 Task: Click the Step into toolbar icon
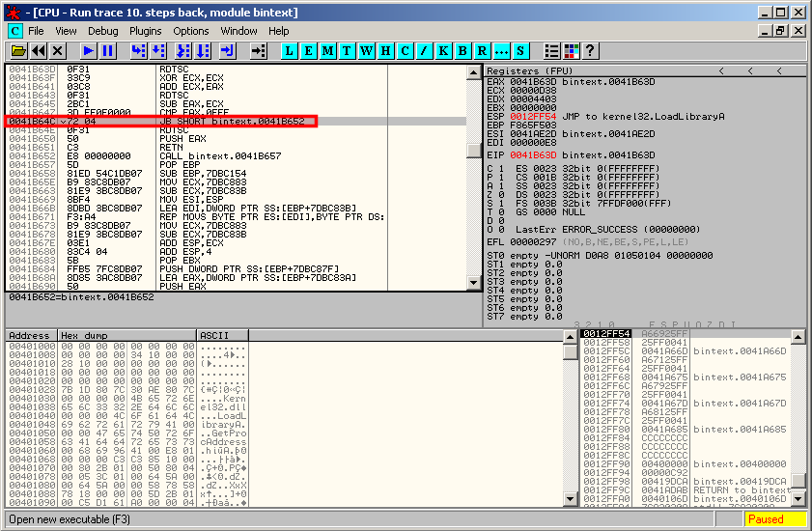(138, 50)
